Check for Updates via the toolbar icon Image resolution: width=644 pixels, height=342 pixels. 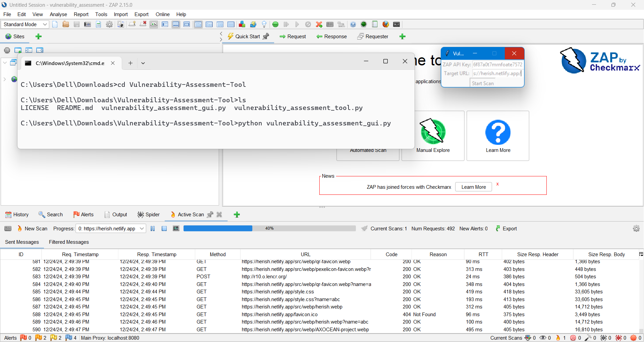[253, 24]
